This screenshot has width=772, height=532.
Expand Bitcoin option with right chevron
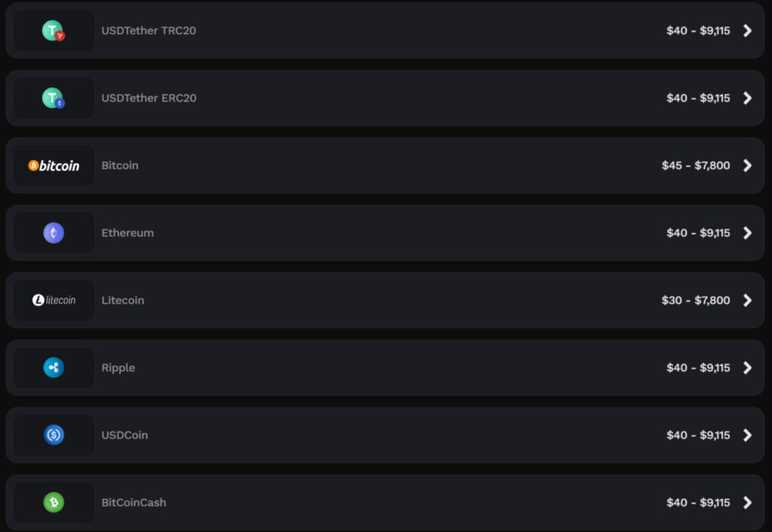pyautogui.click(x=747, y=165)
